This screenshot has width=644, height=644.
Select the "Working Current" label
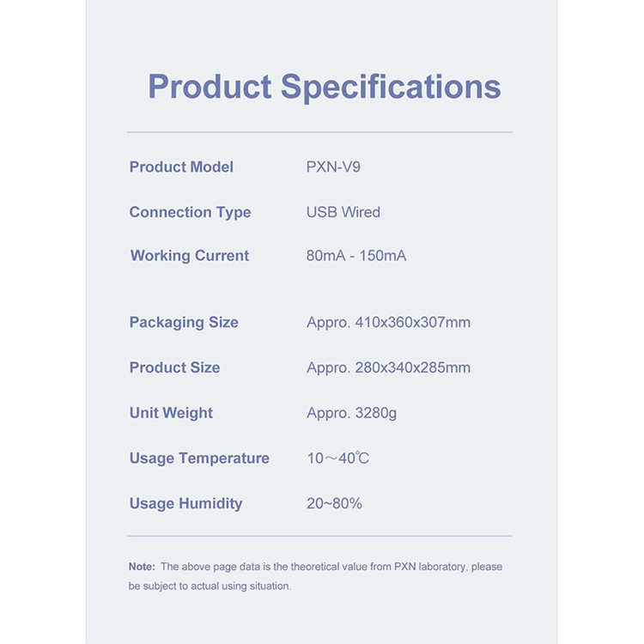(x=189, y=256)
